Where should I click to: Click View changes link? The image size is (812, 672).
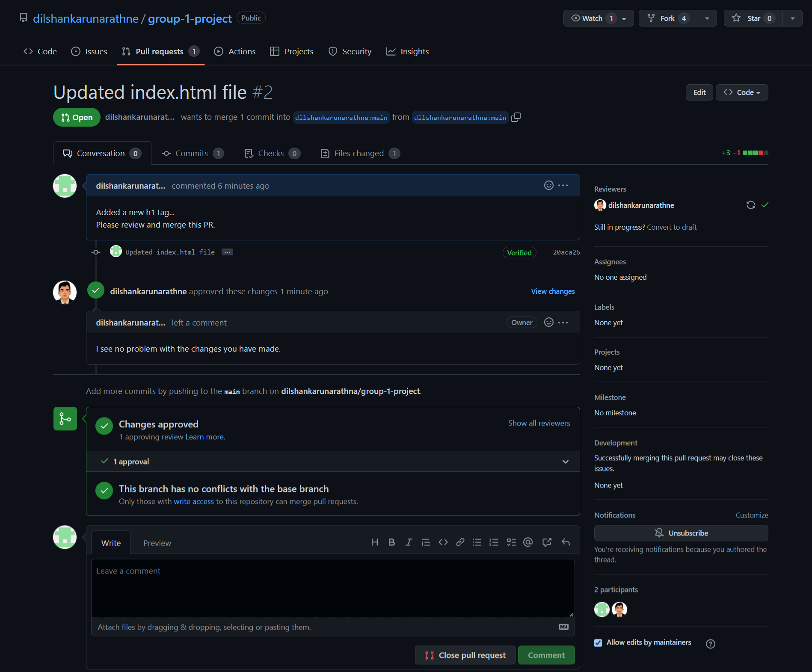click(553, 291)
